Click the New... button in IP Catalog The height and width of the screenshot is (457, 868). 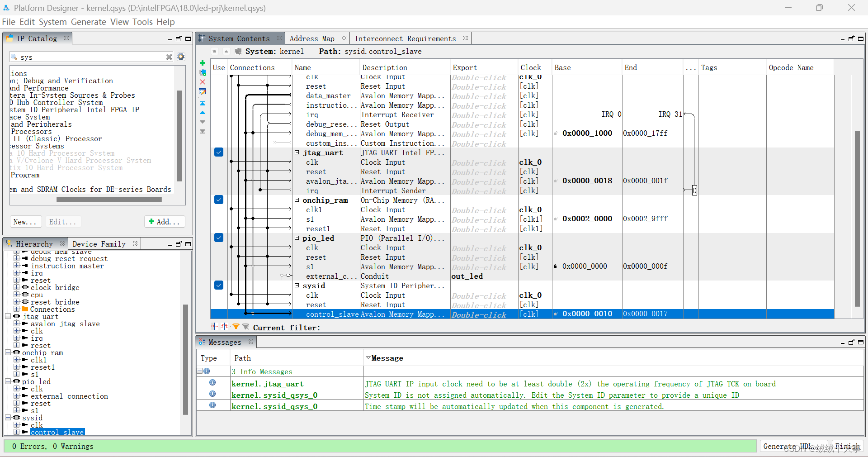click(26, 222)
